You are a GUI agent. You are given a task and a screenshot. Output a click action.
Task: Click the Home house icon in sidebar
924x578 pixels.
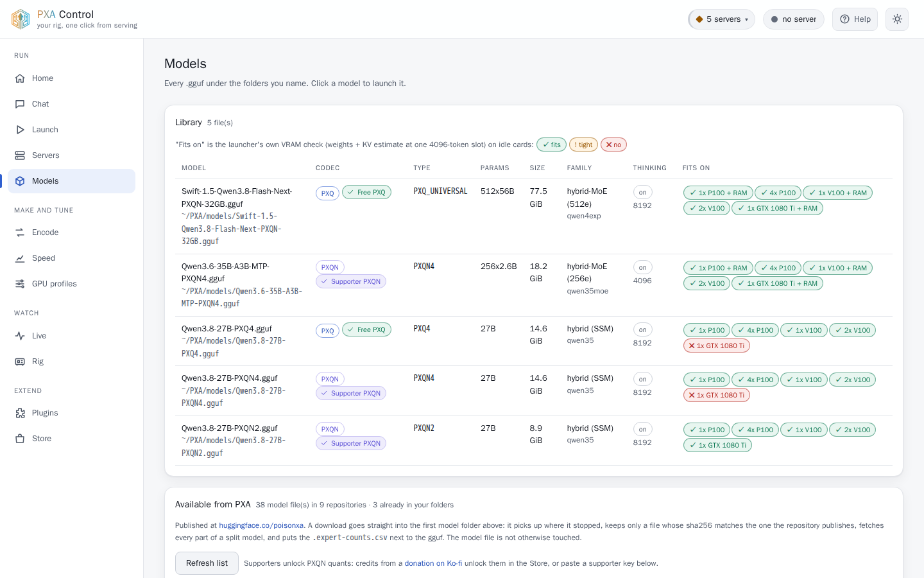tap(20, 78)
